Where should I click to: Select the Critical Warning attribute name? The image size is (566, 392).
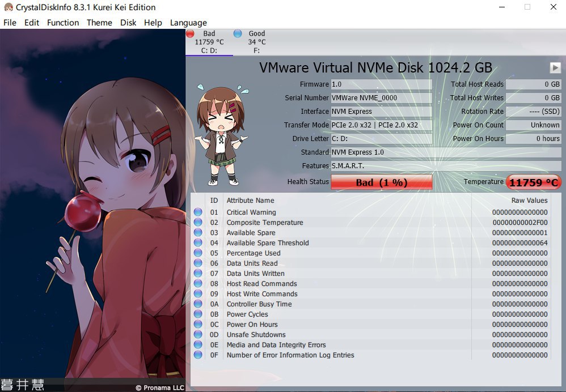point(251,212)
